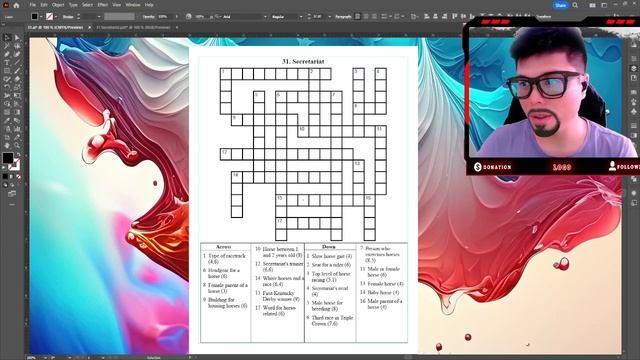Select the Rotate tool

click(x=7, y=87)
